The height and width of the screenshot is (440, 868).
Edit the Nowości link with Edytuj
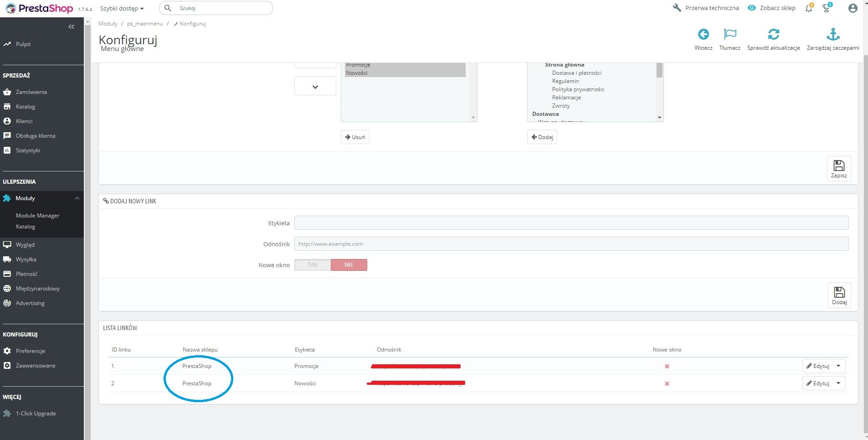pyautogui.click(x=818, y=383)
